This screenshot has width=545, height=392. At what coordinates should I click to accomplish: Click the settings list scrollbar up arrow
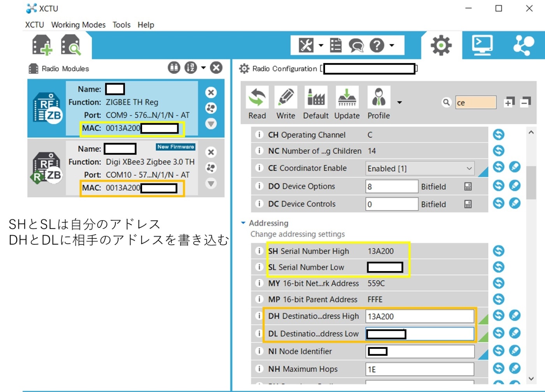click(531, 132)
